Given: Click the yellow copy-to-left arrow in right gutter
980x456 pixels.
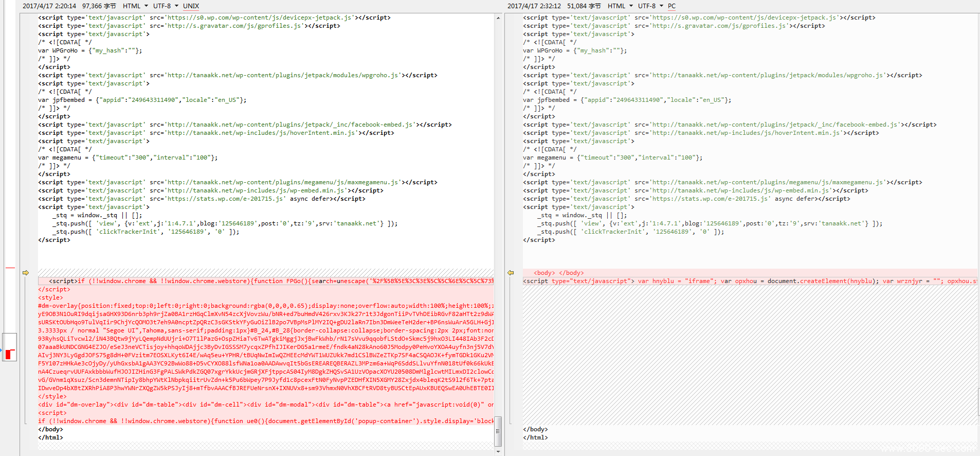Looking at the screenshot, I should coord(511,273).
